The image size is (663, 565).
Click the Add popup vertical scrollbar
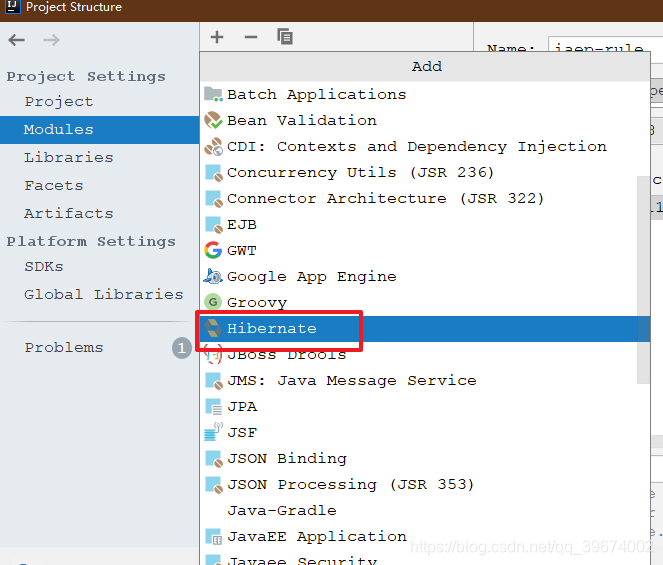click(643, 280)
